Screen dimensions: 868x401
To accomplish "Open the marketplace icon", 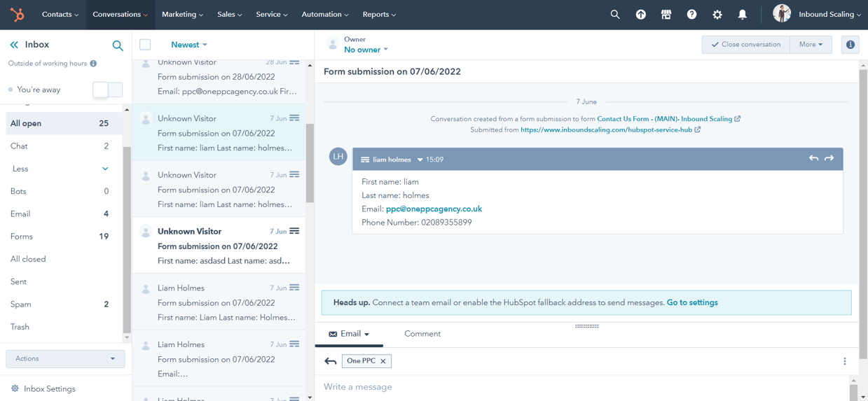I will click(666, 14).
